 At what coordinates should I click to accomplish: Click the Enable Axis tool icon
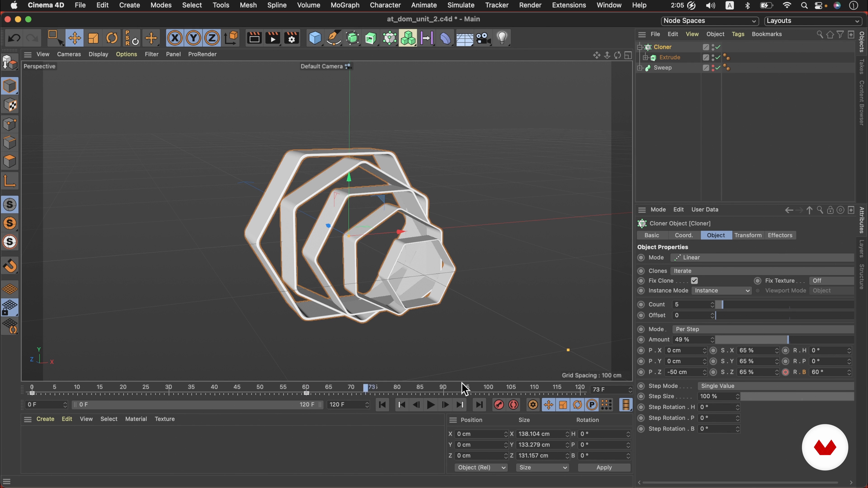click(10, 181)
